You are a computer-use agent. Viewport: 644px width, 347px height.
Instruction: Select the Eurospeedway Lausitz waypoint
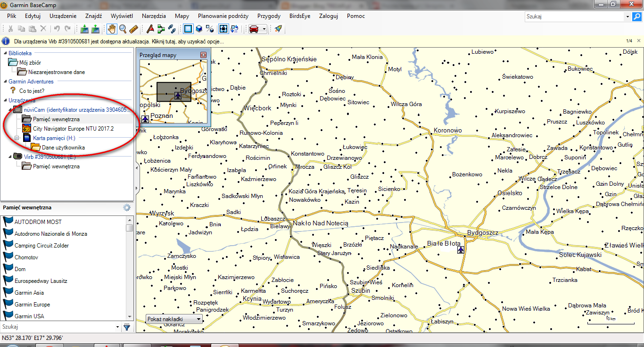pos(41,281)
